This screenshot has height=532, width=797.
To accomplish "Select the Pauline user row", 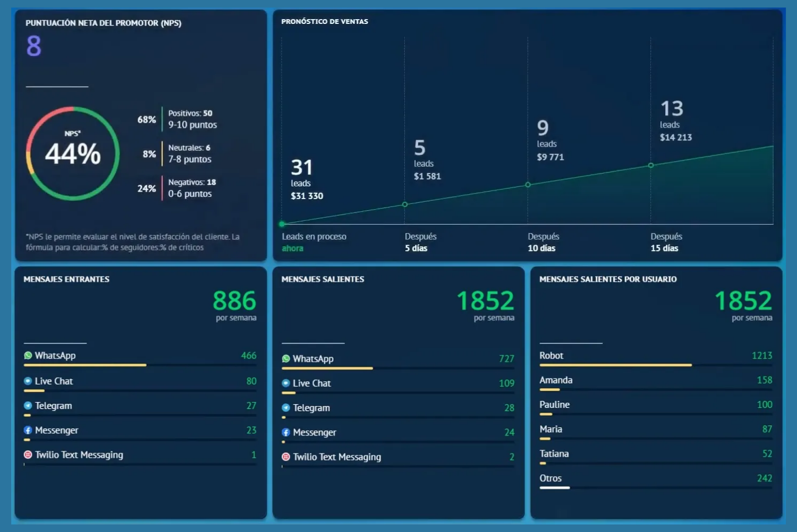I will pos(656,407).
